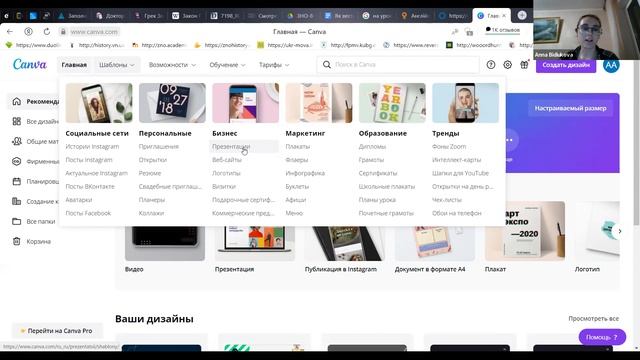Open the Помощь help button

(x=602, y=337)
